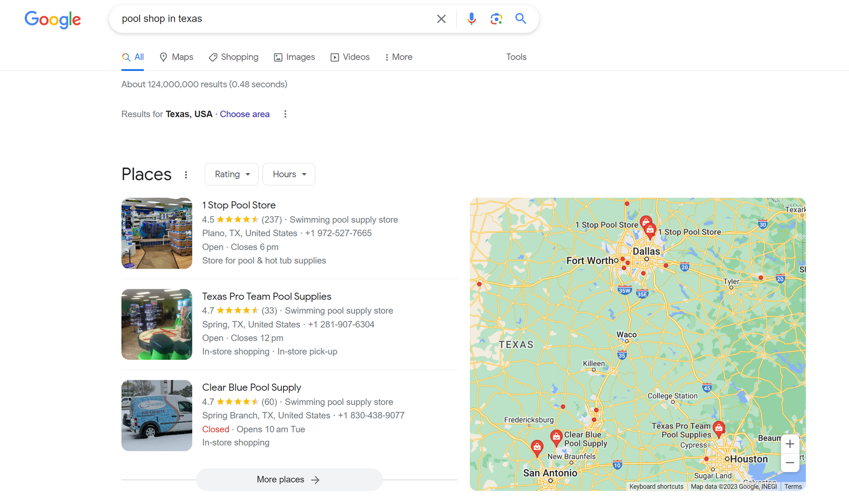Open Google Lens image search
This screenshot has width=849, height=504.
point(496,19)
